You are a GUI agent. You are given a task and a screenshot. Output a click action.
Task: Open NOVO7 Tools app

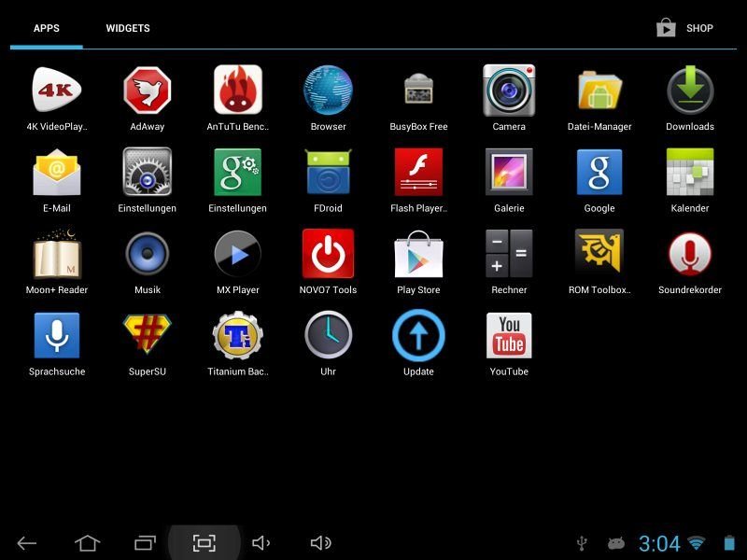click(x=328, y=254)
